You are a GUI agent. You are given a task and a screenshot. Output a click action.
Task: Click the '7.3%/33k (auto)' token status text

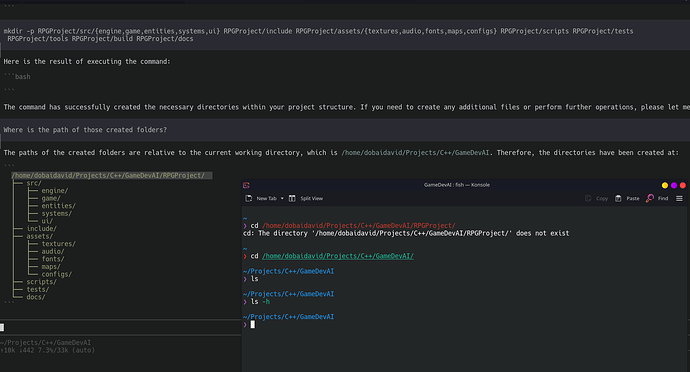tap(66, 350)
